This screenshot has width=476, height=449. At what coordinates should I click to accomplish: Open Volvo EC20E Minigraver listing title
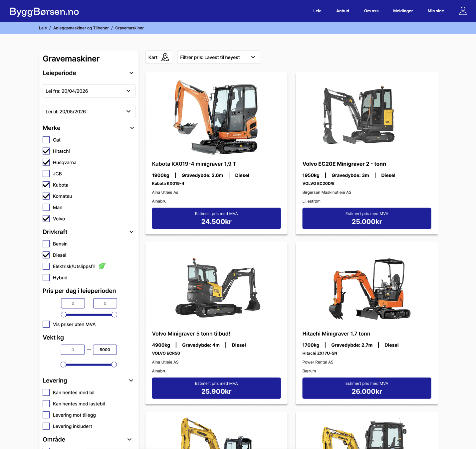click(x=344, y=164)
